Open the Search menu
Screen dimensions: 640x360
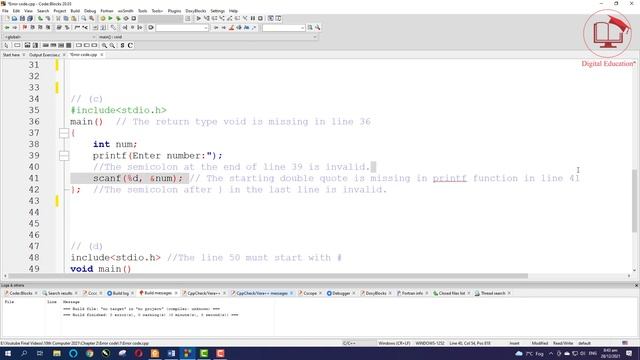43,11
